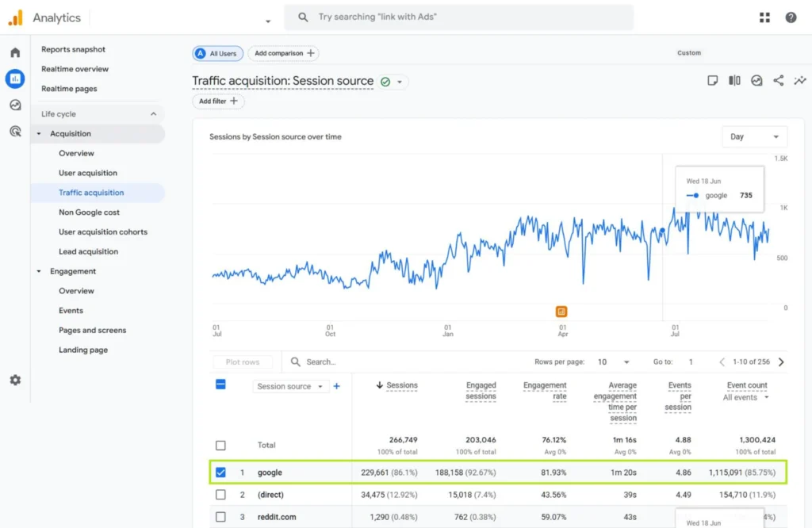Open the Day granularity dropdown
The width and height of the screenshot is (812, 528).
[x=755, y=136]
